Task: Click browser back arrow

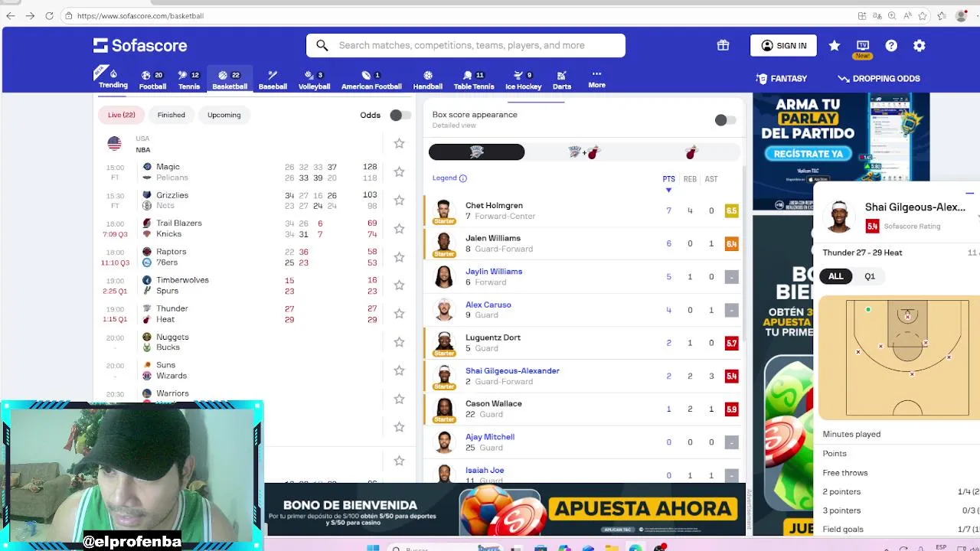Action: [x=10, y=15]
